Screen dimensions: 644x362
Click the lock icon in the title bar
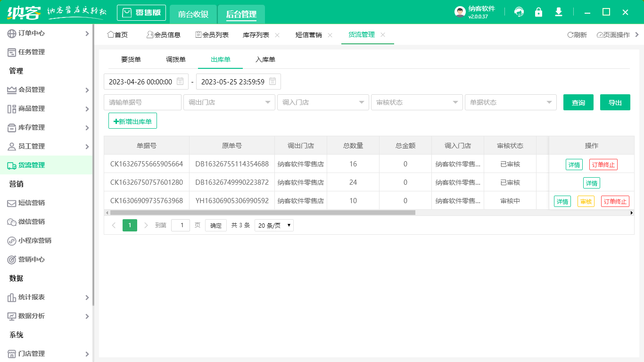point(538,12)
